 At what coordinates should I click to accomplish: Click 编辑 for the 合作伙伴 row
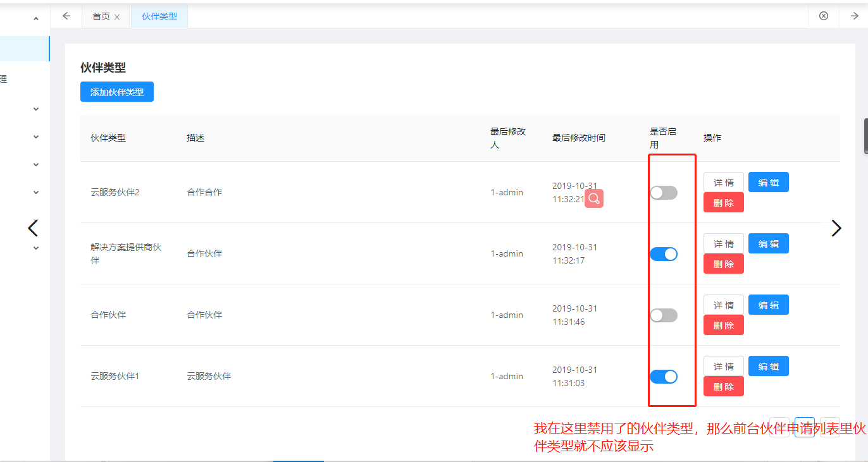(x=769, y=305)
